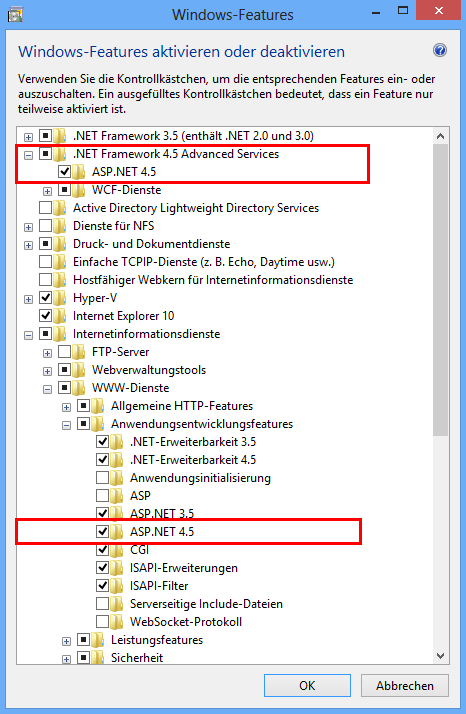Image resolution: width=466 pixels, height=714 pixels.
Task: Collapse .NET Framework 4.5 Advanced Services node
Action: [x=28, y=155]
